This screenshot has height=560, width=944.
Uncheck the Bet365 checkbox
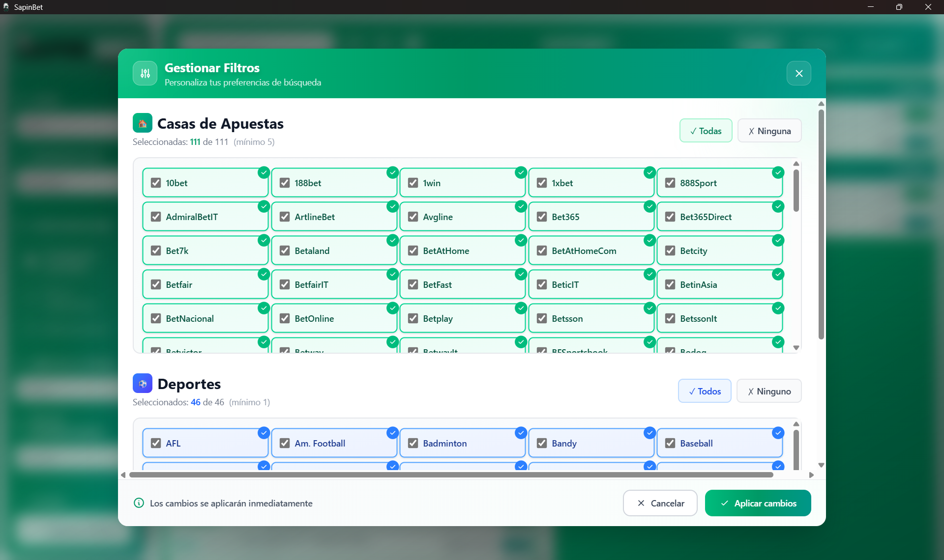[542, 217]
